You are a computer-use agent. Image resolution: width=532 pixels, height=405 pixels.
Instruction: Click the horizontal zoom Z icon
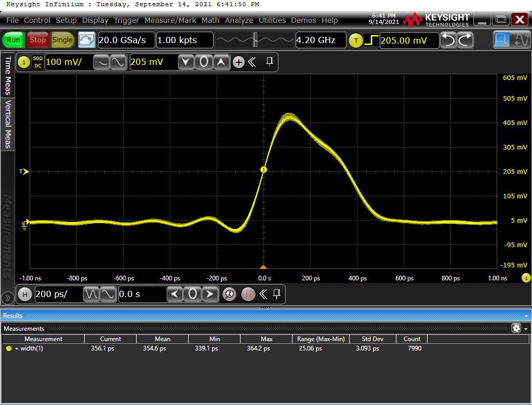pyautogui.click(x=229, y=294)
